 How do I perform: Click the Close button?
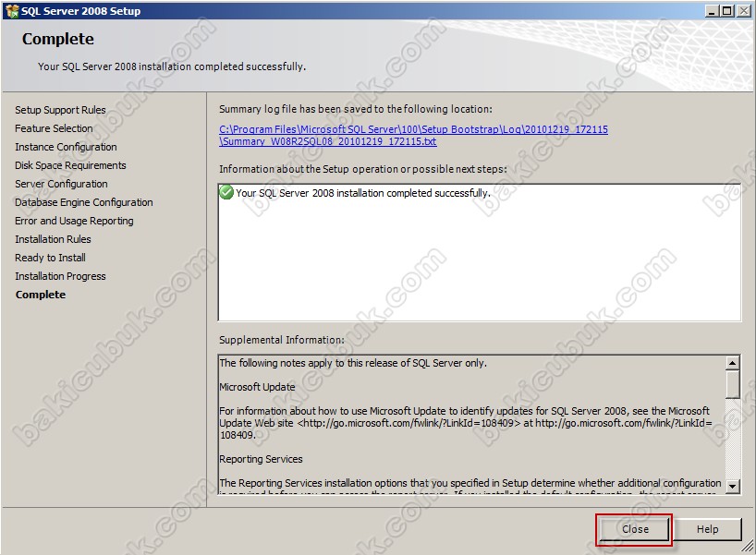pyautogui.click(x=635, y=529)
